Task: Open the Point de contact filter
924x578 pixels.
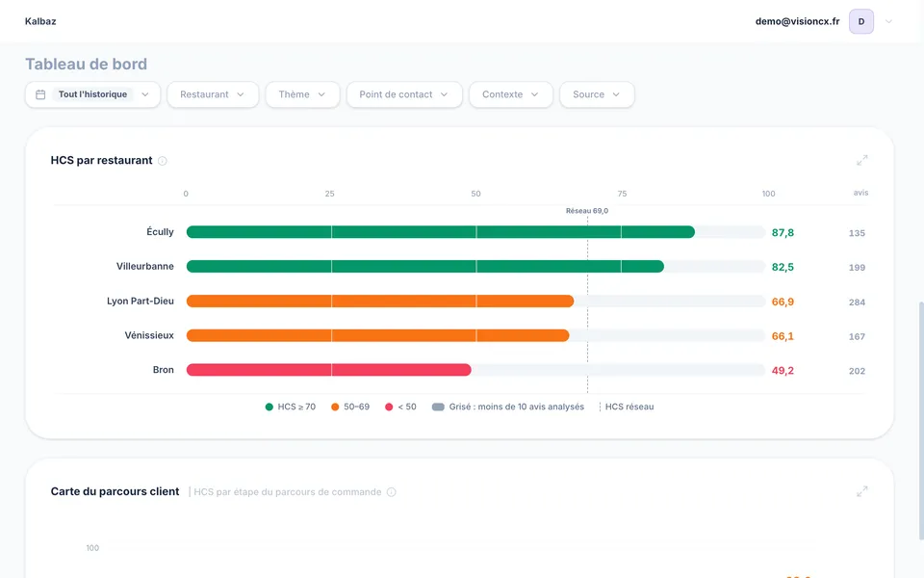Action: (404, 94)
